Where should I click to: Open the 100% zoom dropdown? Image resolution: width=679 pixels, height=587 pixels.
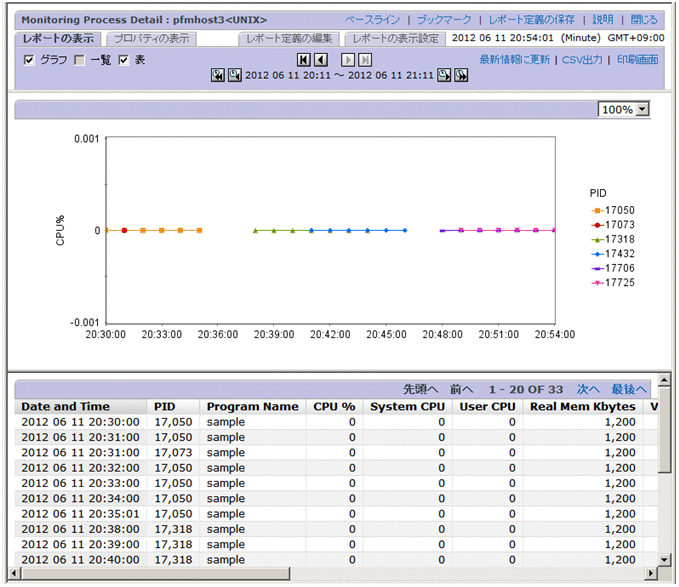642,110
